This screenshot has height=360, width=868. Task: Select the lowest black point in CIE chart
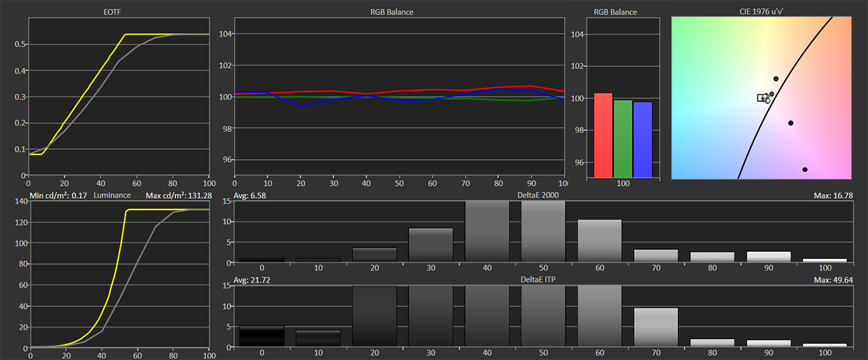pyautogui.click(x=805, y=169)
